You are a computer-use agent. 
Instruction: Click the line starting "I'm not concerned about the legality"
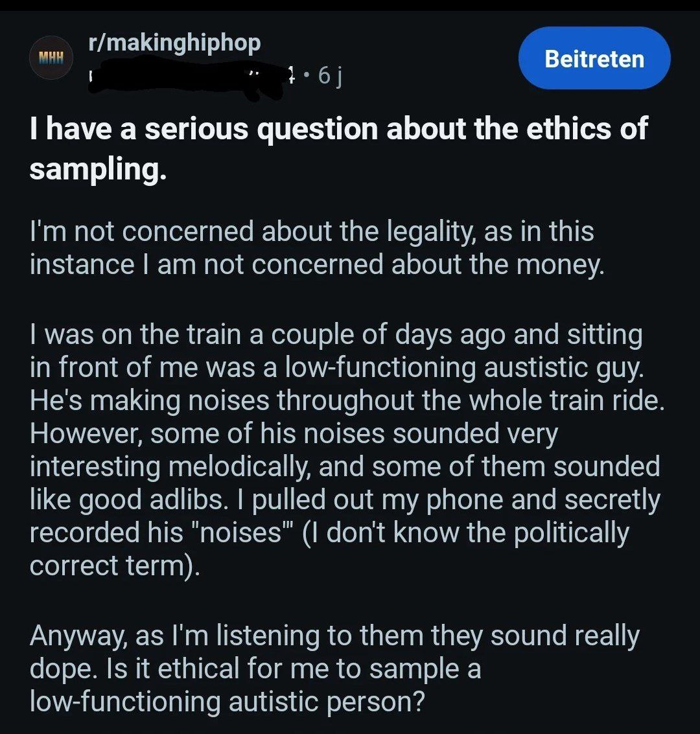click(x=311, y=231)
